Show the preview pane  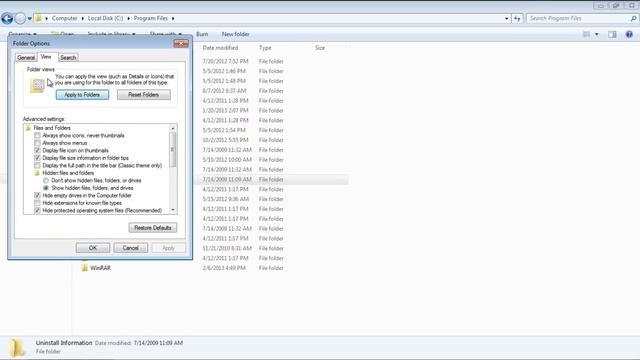click(x=612, y=34)
